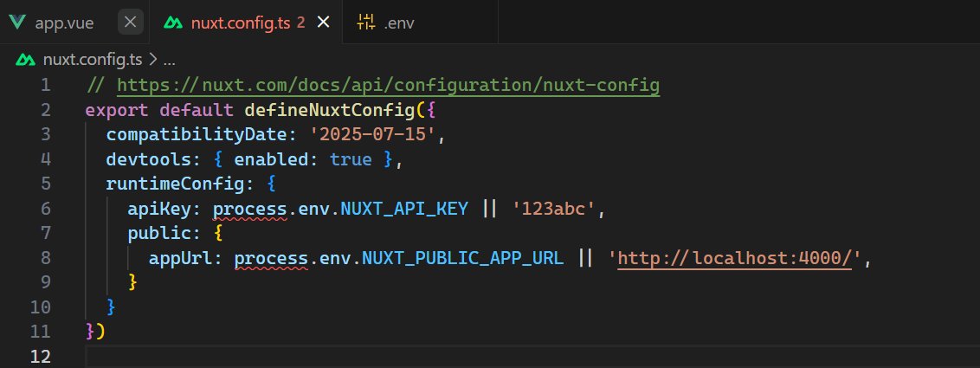The height and width of the screenshot is (368, 980).
Task: Click the closing yellow brace on line 9
Action: 132,281
